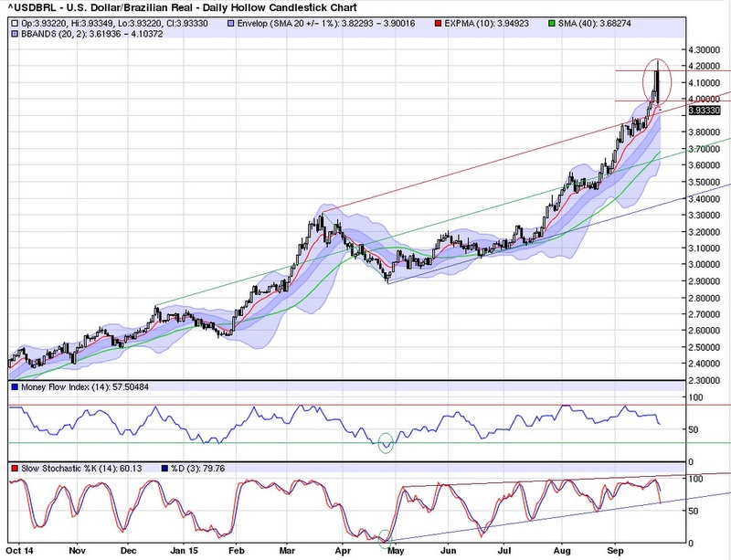Click the 4.30000 price axis label
The width and height of the screenshot is (731, 560).
pos(704,49)
